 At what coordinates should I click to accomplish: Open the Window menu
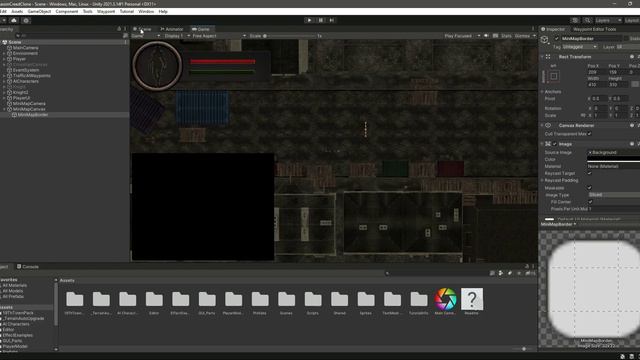[146, 11]
